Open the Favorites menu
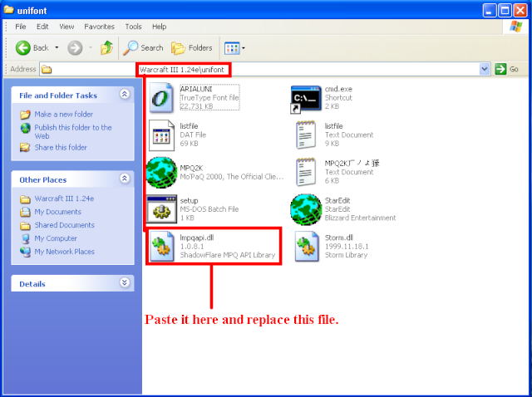The height and width of the screenshot is (397, 532). tap(99, 27)
